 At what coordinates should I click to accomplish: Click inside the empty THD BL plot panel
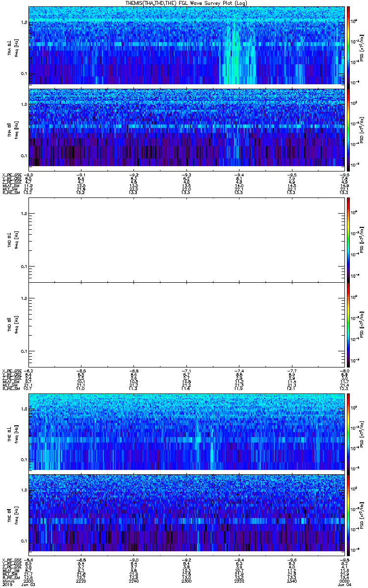click(x=187, y=240)
